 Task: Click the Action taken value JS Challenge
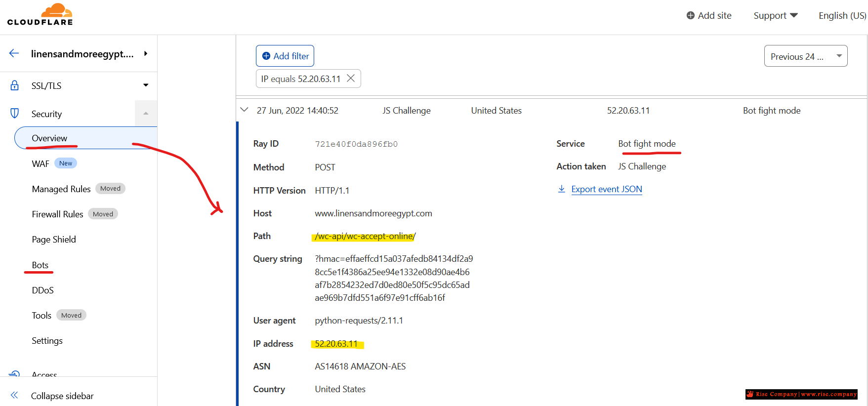642,166
